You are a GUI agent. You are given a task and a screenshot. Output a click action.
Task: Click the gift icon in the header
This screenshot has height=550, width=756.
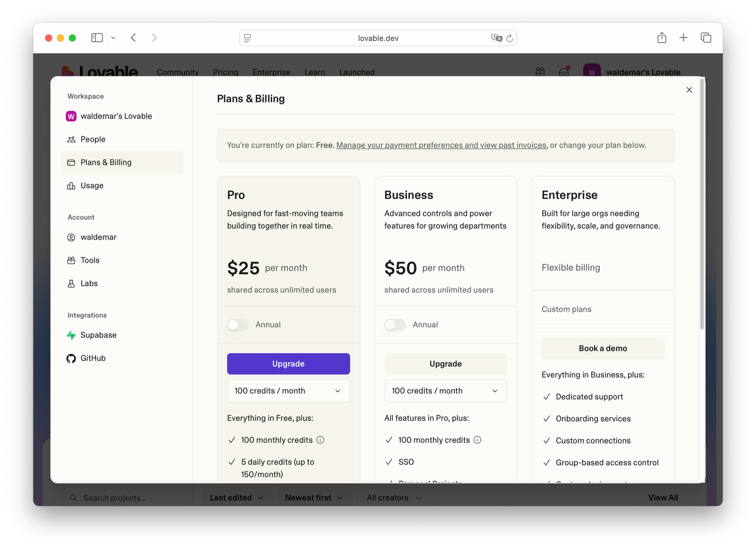540,72
